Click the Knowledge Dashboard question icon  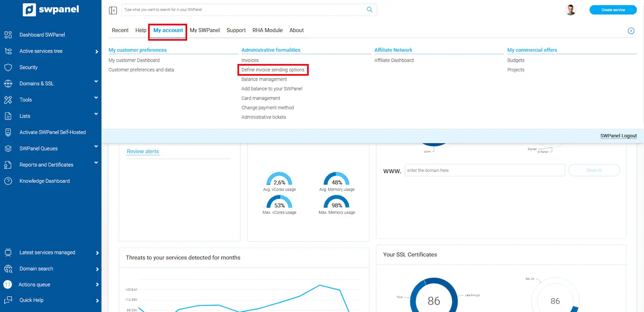pos(8,181)
